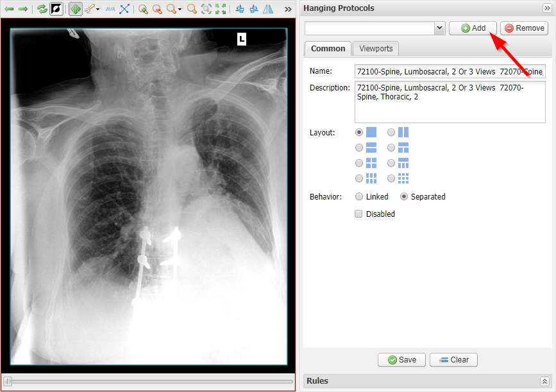
Task: Open the zoom options dropdown arrow
Action: point(180,9)
